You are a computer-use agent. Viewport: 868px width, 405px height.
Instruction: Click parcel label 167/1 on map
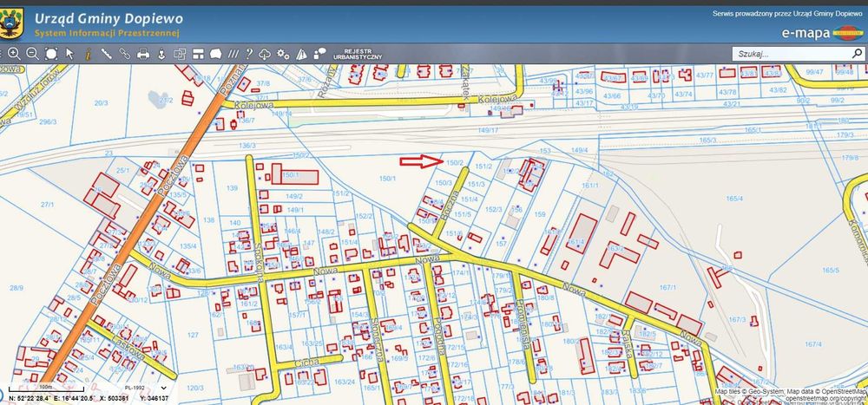(668, 287)
